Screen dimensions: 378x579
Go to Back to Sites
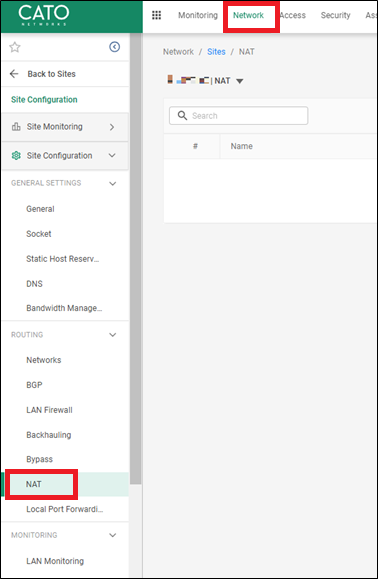[51, 74]
